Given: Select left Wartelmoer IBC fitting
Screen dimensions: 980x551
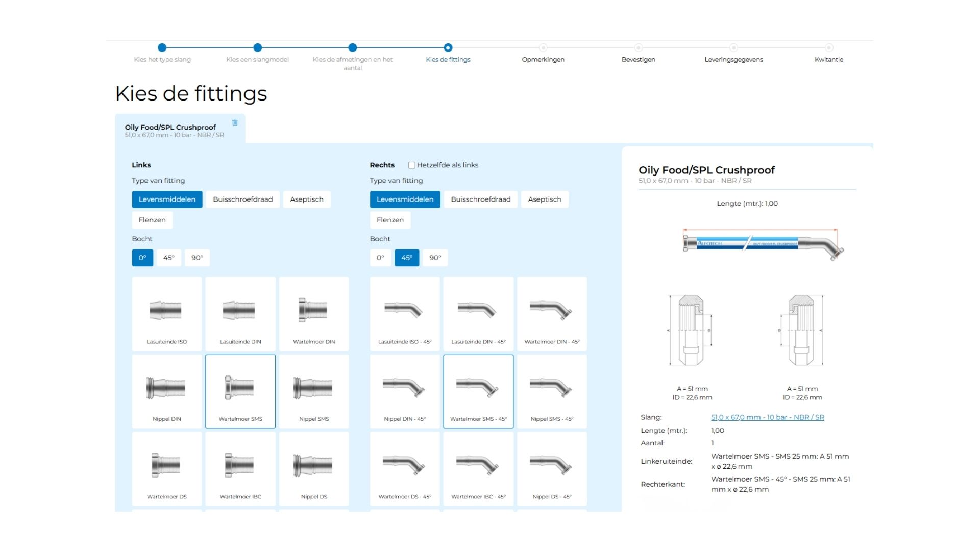Looking at the screenshot, I should [x=240, y=469].
